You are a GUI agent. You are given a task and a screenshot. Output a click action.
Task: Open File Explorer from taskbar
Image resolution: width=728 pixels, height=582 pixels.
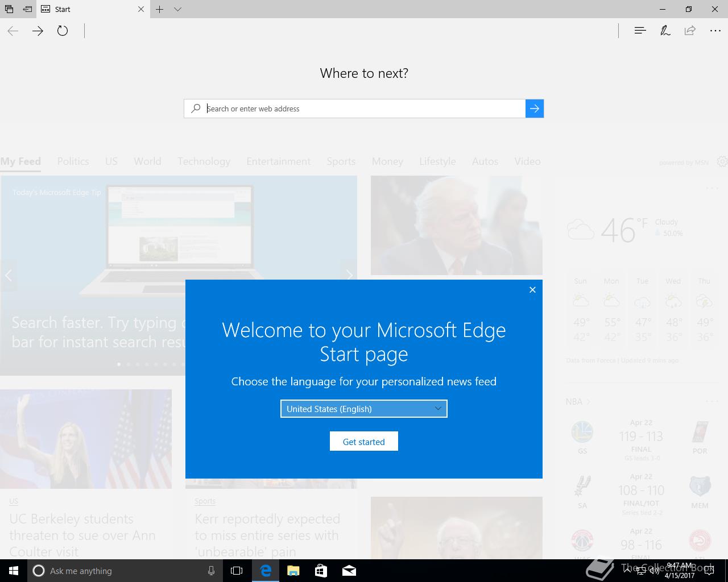pos(293,571)
